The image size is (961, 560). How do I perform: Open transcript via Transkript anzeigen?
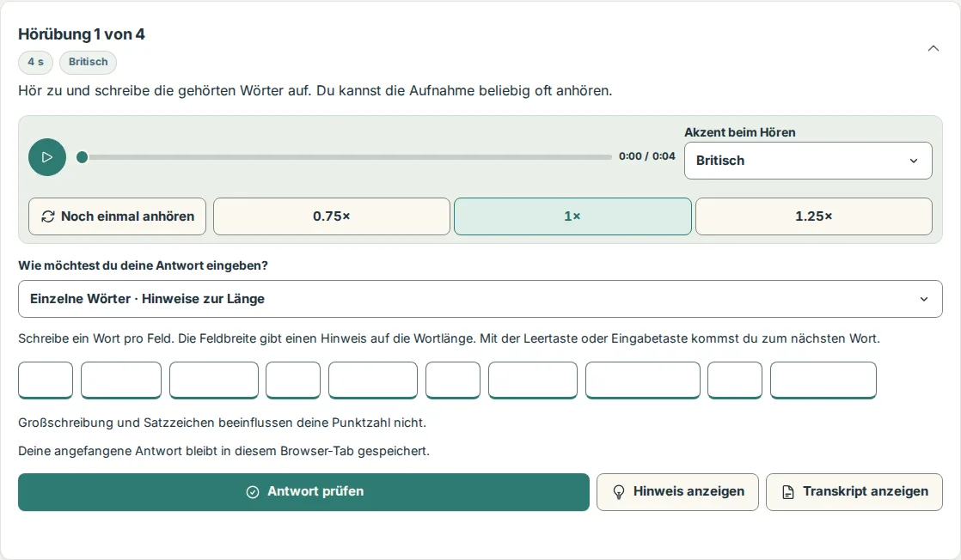click(x=854, y=492)
